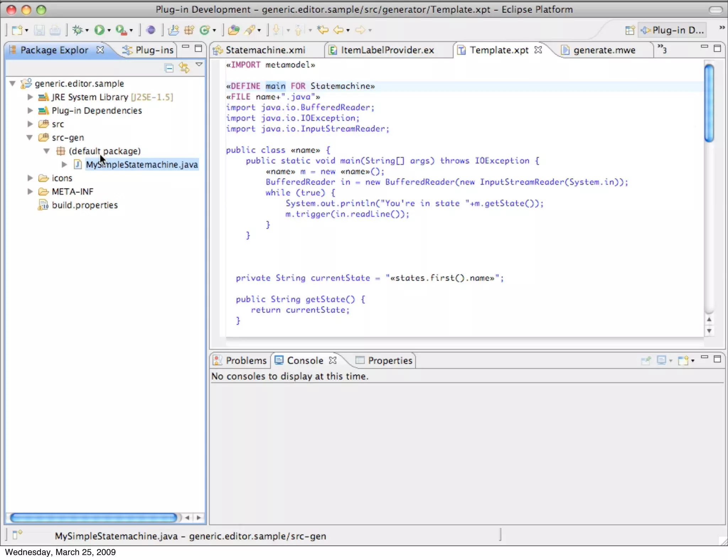Click Package Explorer horizontal scrollbar
728x560 pixels.
tap(93, 518)
